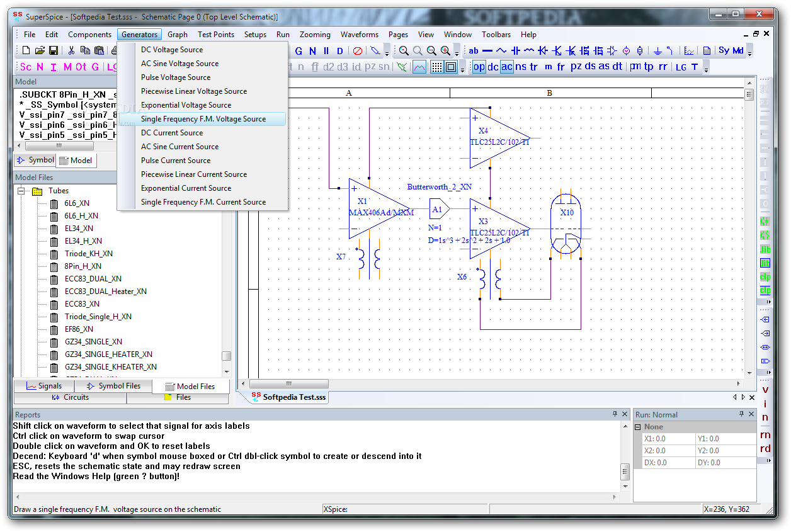Switch to the Circuits tab
The height and width of the screenshot is (532, 791).
pyautogui.click(x=70, y=397)
